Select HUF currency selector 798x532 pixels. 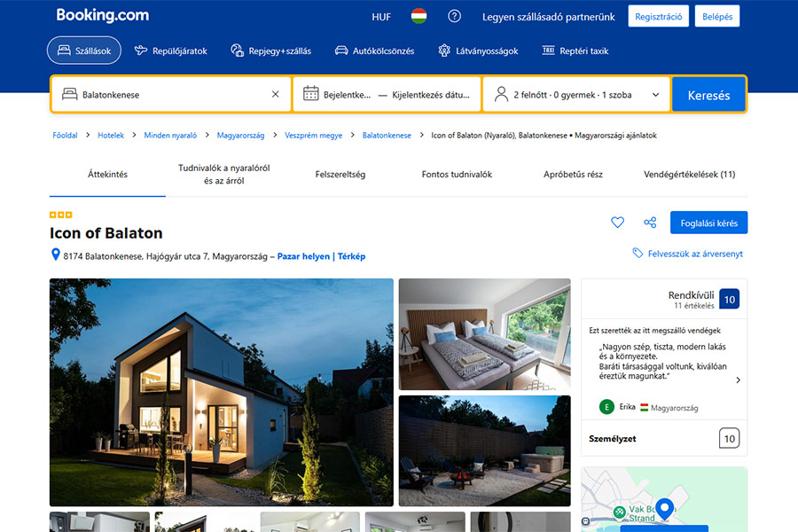pos(381,16)
